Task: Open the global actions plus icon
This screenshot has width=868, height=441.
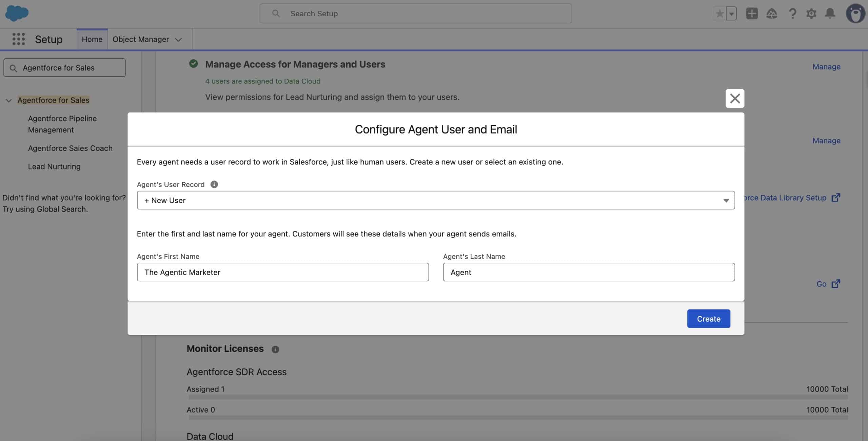Action: [752, 14]
